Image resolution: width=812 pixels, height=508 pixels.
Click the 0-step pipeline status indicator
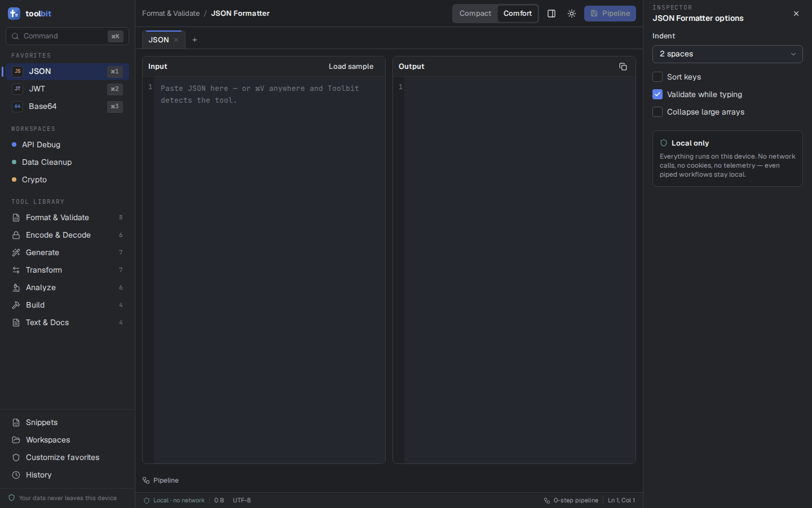[x=571, y=500]
